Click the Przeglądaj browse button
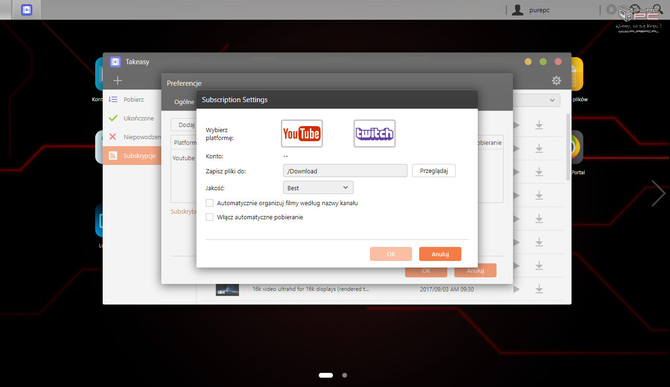670x387 pixels. [x=433, y=171]
